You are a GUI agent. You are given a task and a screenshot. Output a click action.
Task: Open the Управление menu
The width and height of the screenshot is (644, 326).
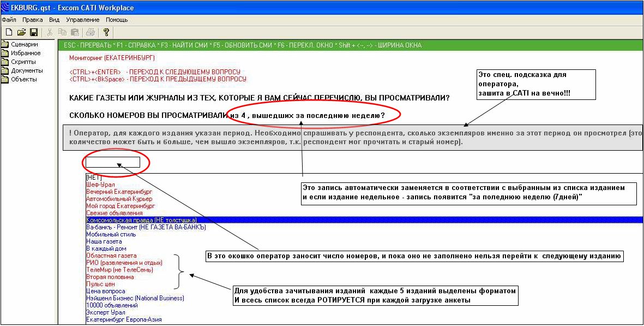click(82, 20)
